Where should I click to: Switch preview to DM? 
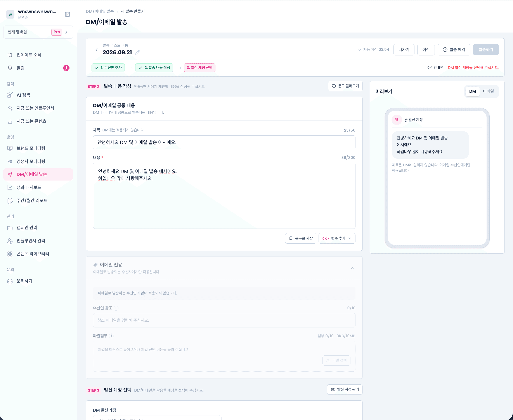click(472, 91)
